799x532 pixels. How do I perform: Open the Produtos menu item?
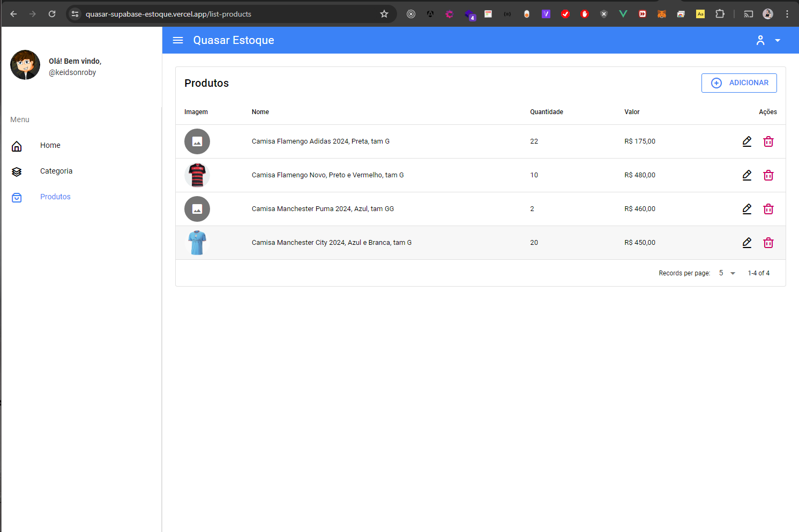coord(55,197)
